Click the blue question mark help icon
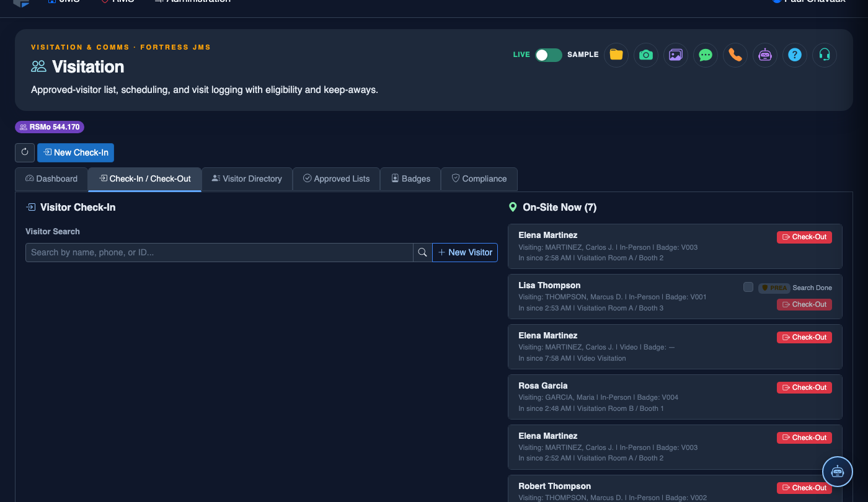This screenshot has width=868, height=502. click(795, 55)
